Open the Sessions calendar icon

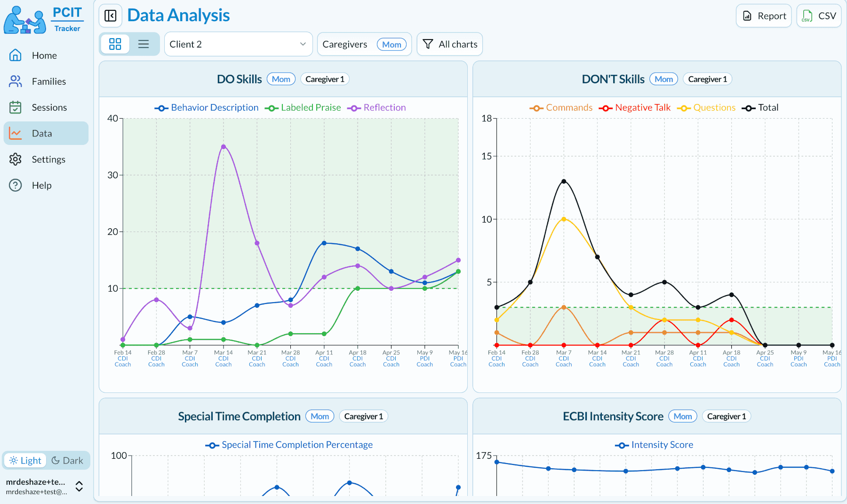(x=16, y=107)
